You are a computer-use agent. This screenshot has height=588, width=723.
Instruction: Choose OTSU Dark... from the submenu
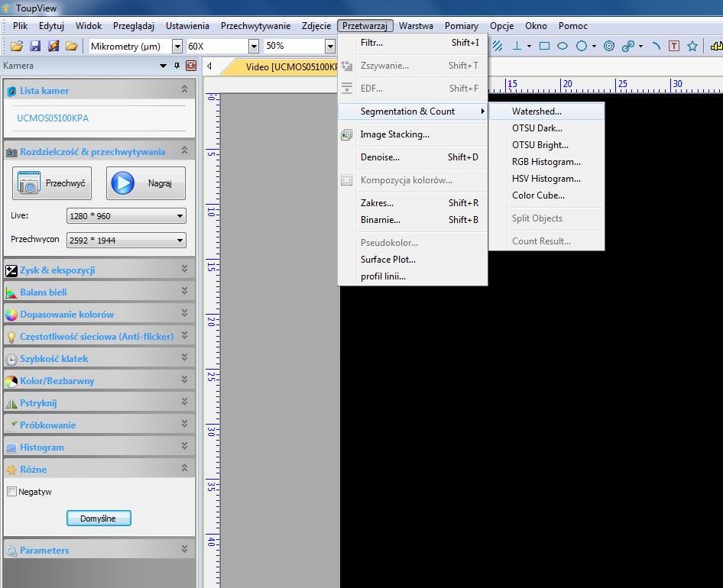pyautogui.click(x=546, y=128)
